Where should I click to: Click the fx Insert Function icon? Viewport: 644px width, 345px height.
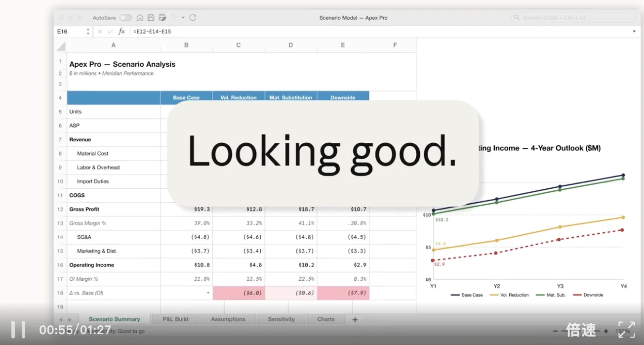coord(121,32)
